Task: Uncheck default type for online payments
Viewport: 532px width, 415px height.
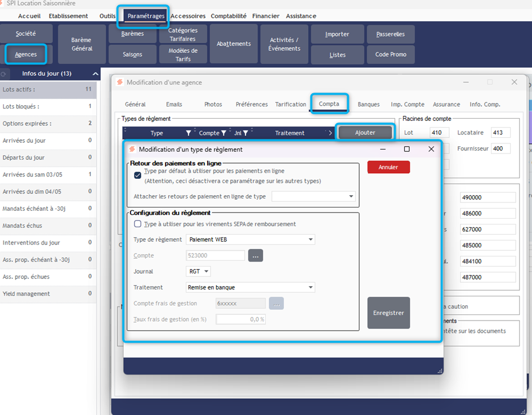Action: (x=138, y=175)
